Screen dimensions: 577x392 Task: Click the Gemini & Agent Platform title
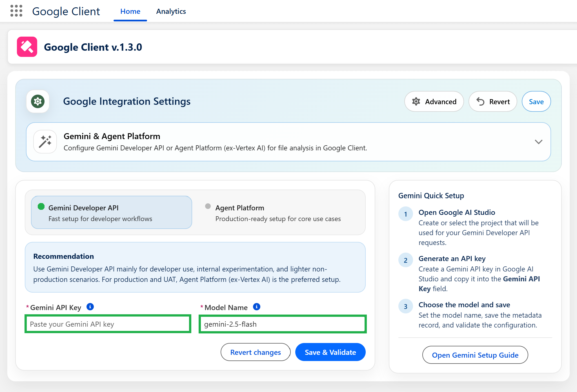point(112,136)
